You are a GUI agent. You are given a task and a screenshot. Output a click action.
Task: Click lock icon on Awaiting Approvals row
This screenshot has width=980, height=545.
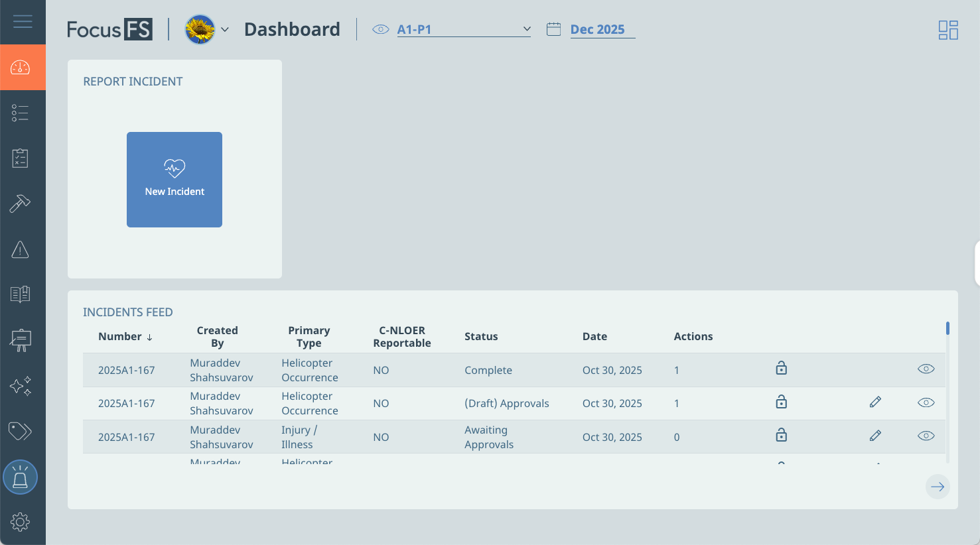point(781,436)
